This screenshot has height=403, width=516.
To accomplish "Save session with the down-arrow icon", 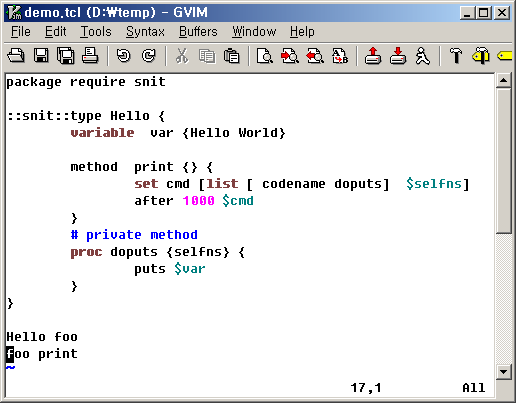I will 398,55.
